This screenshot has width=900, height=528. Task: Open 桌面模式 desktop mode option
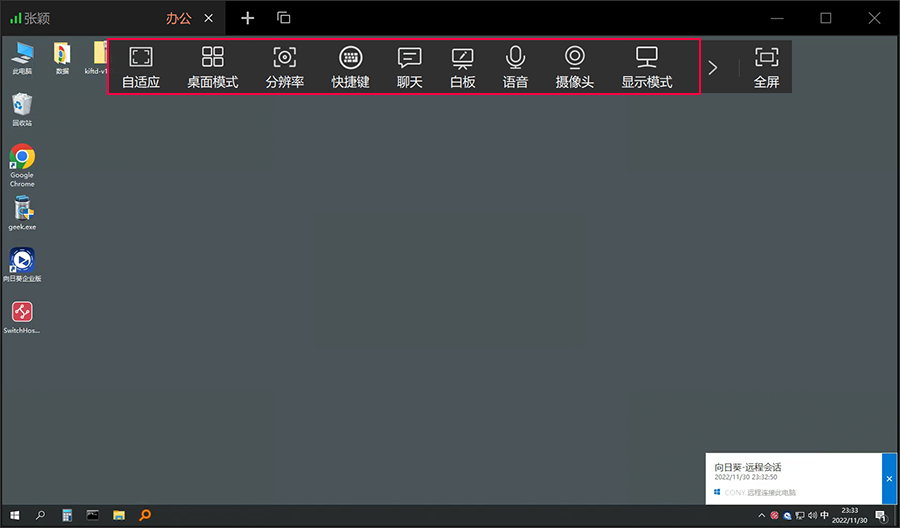pyautogui.click(x=212, y=67)
